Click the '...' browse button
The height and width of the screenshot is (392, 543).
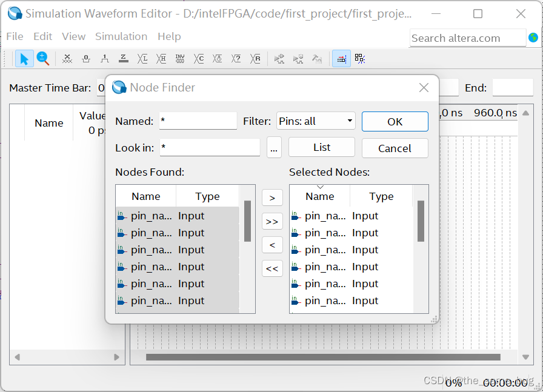(x=274, y=147)
